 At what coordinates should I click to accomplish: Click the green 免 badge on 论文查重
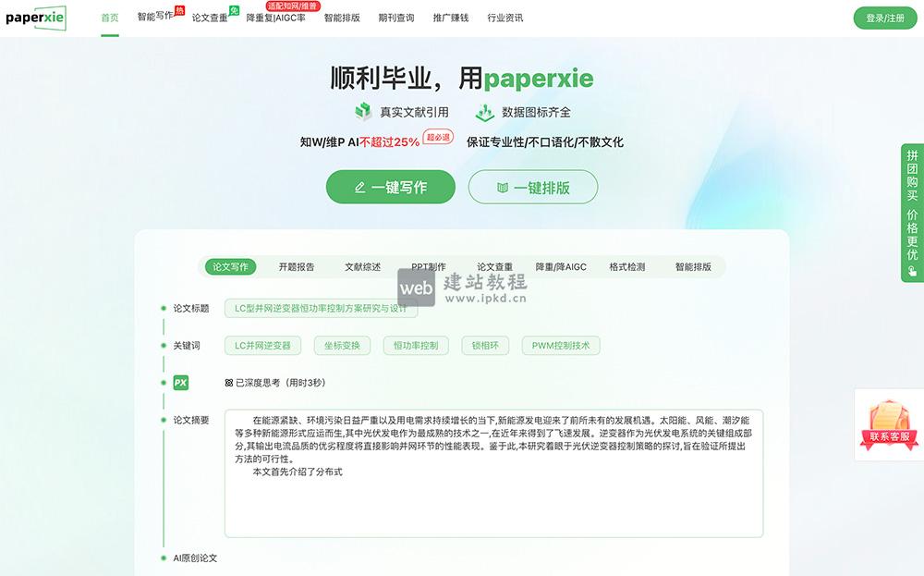coord(234,10)
